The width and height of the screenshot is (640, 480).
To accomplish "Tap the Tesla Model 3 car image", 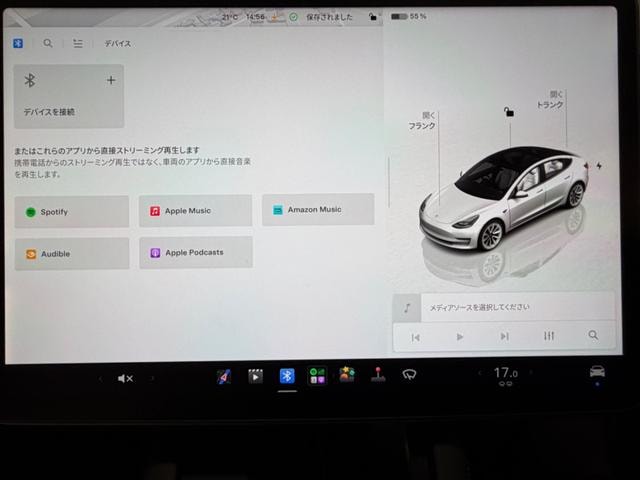I will (505, 198).
